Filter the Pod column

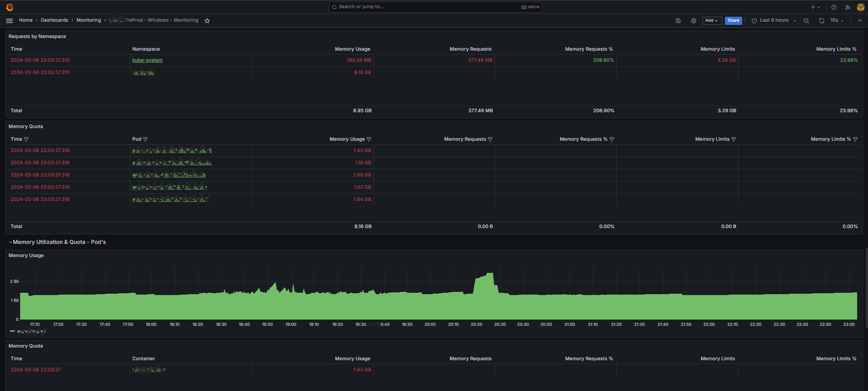pos(145,139)
